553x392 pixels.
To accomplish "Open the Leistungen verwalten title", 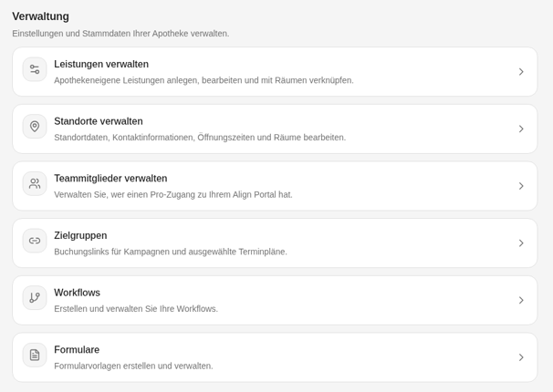I will [x=101, y=64].
